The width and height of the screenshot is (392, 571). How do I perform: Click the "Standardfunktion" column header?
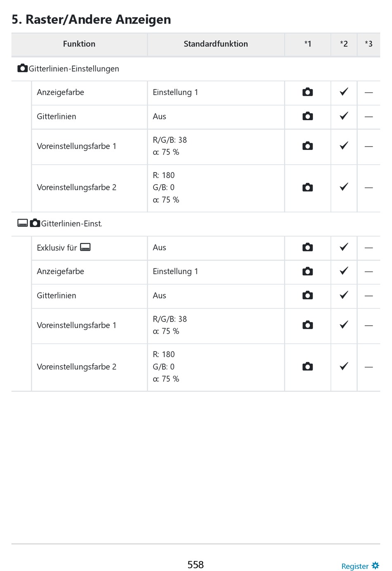pyautogui.click(x=216, y=44)
